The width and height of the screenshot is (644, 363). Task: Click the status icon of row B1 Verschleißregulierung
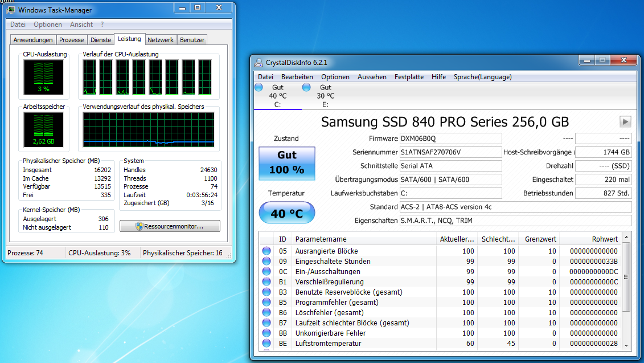tap(266, 282)
